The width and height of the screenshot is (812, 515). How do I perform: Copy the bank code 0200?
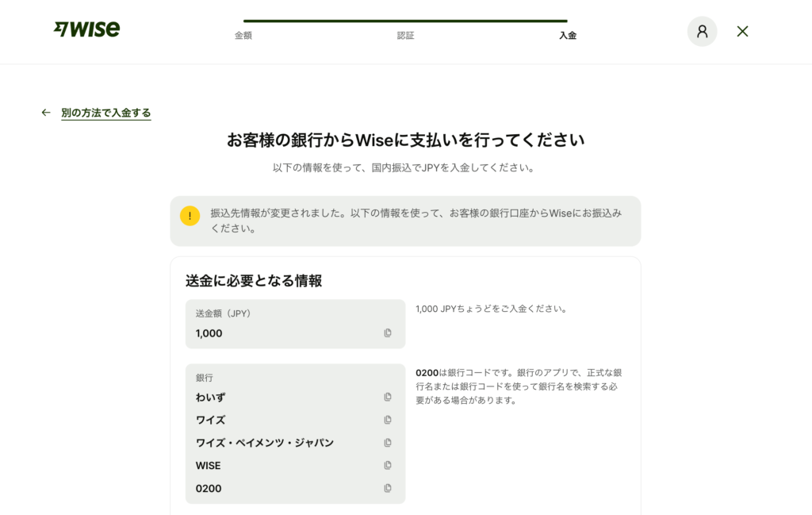tap(387, 488)
